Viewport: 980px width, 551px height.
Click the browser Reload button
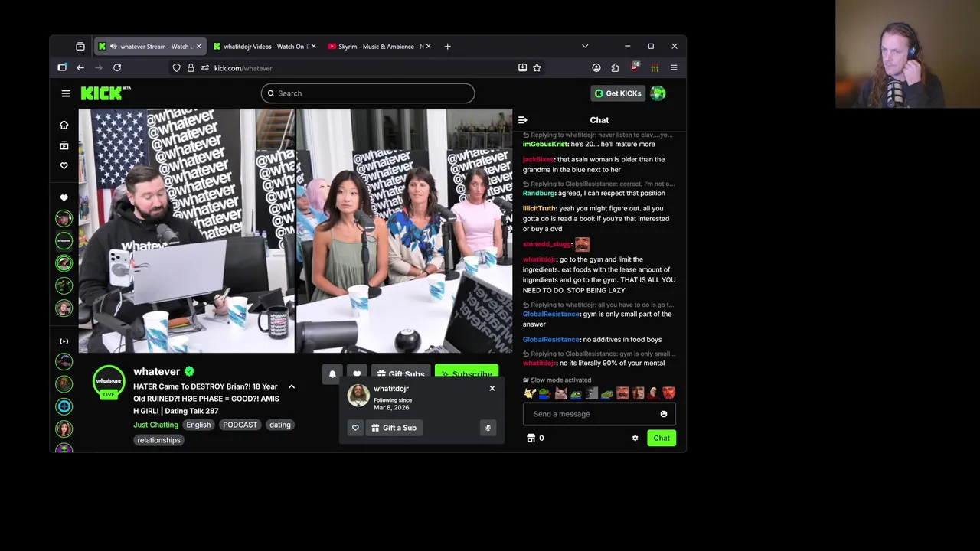click(117, 68)
